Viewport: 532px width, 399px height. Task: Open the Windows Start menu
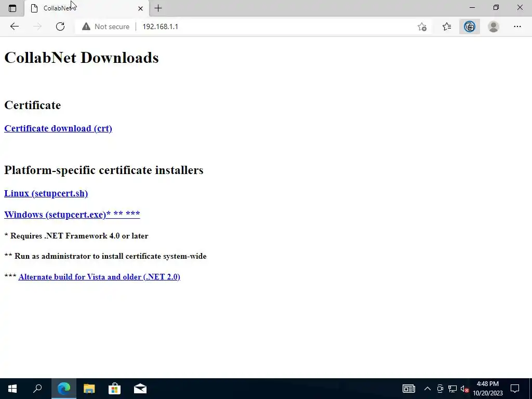12,389
